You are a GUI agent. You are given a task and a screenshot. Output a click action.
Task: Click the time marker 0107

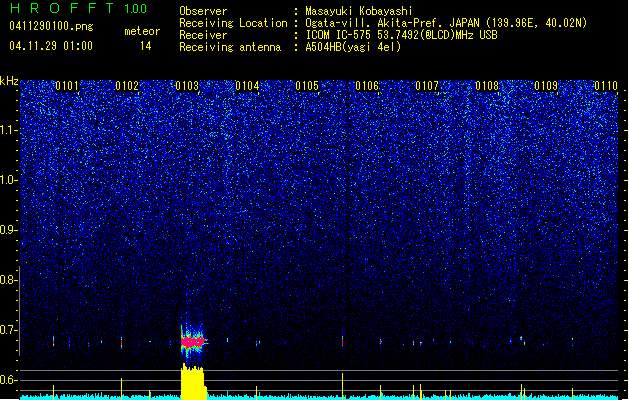(427, 86)
